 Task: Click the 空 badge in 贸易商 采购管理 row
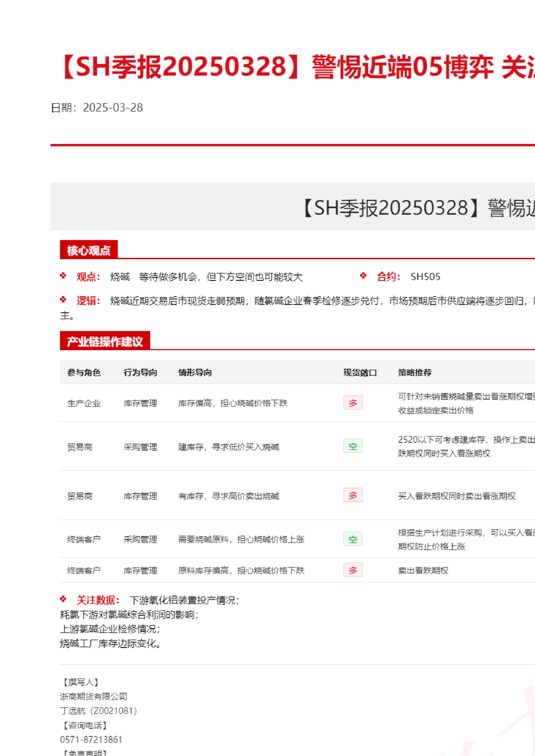coord(353,446)
